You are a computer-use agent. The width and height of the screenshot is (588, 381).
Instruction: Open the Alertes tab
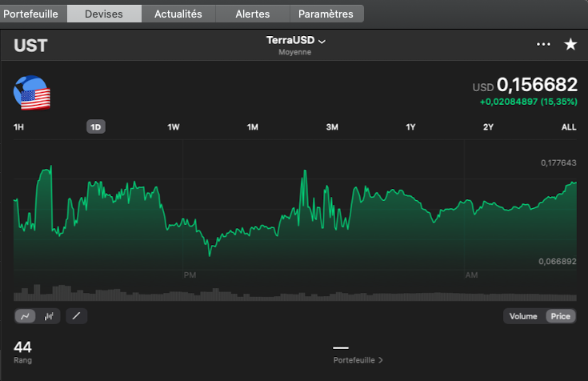pos(252,14)
